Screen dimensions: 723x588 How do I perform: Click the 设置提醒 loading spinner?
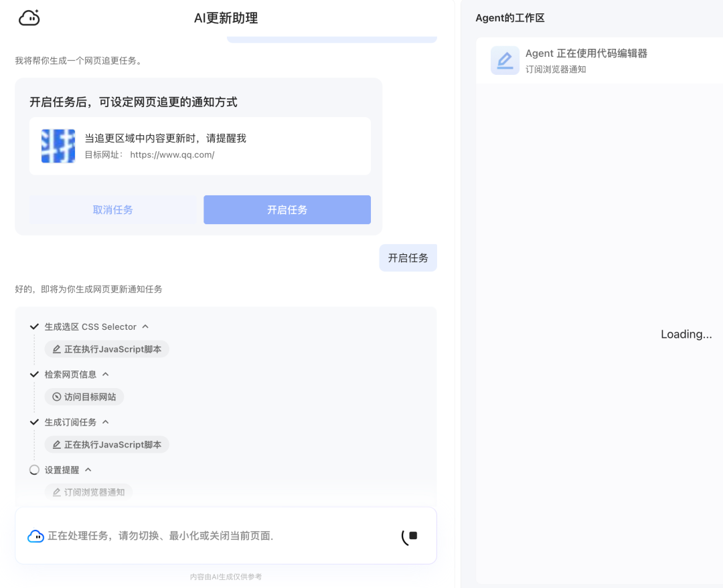pyautogui.click(x=35, y=470)
